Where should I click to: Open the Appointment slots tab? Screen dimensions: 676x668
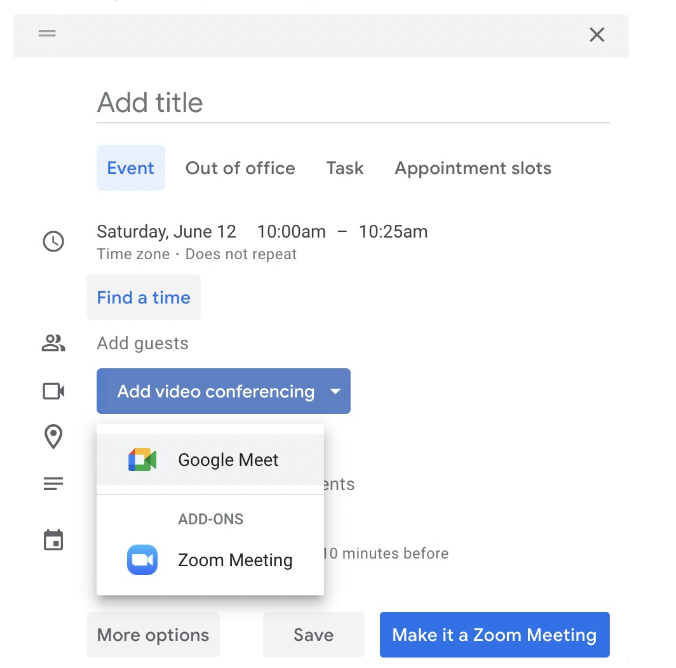pyautogui.click(x=473, y=168)
